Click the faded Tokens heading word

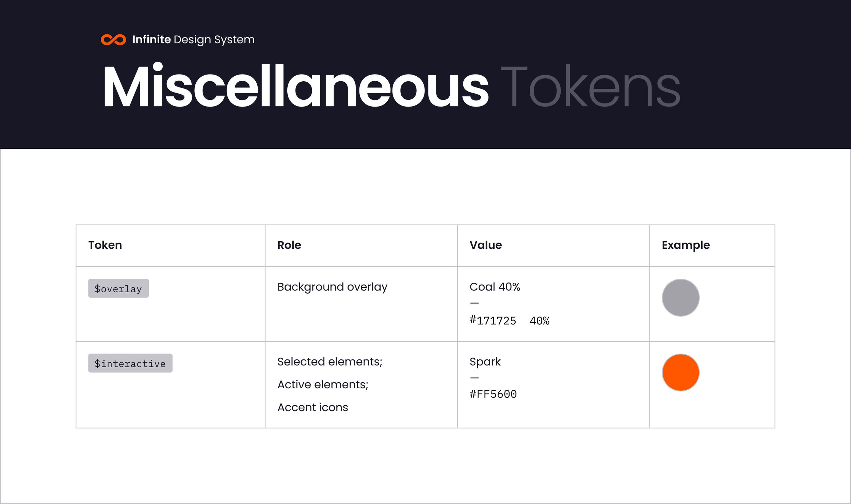click(590, 87)
